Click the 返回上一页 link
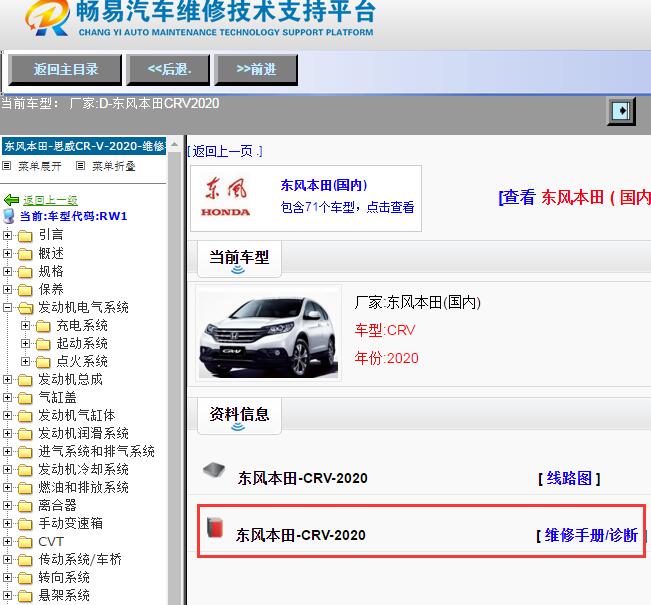 point(225,152)
